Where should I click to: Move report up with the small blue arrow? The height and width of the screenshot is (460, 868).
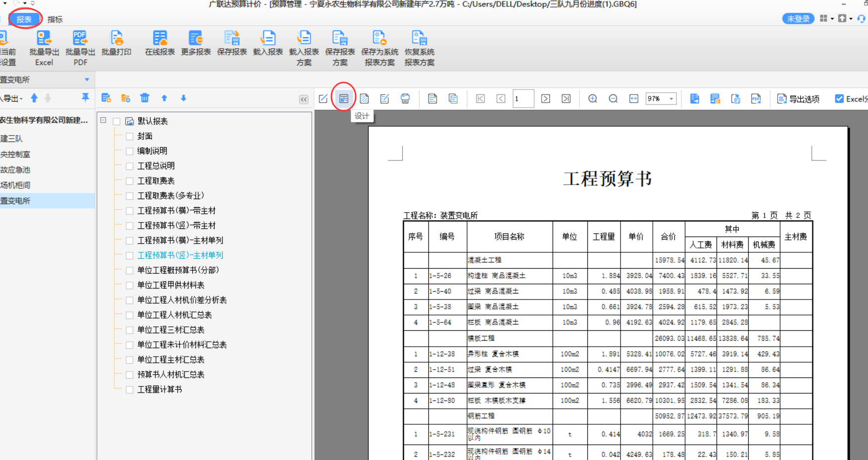(x=164, y=98)
